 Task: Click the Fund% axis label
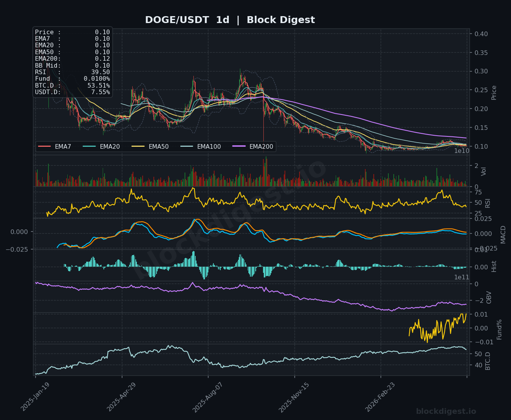499,329
